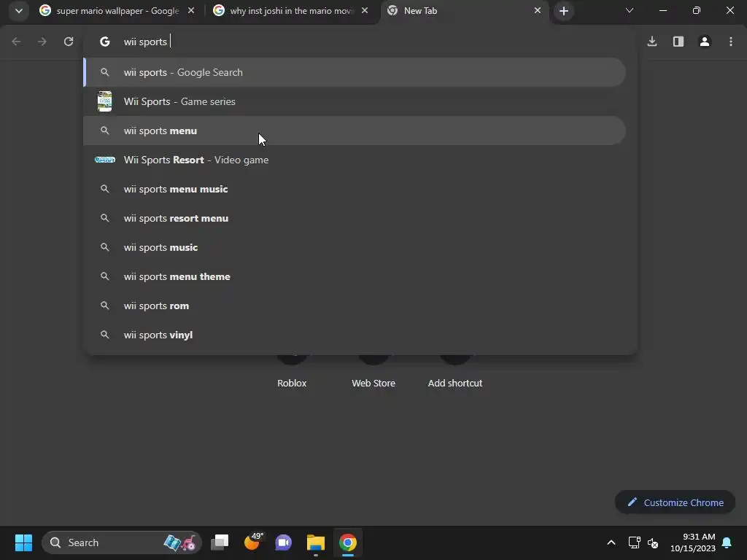Screen dimensions: 747x560
Task: Choose the wii sports rom suggestion
Action: pyautogui.click(x=355, y=306)
